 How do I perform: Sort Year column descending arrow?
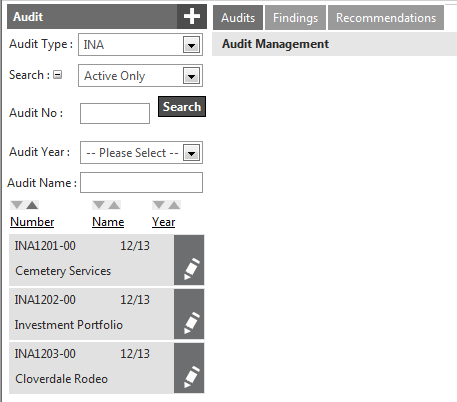coord(159,205)
